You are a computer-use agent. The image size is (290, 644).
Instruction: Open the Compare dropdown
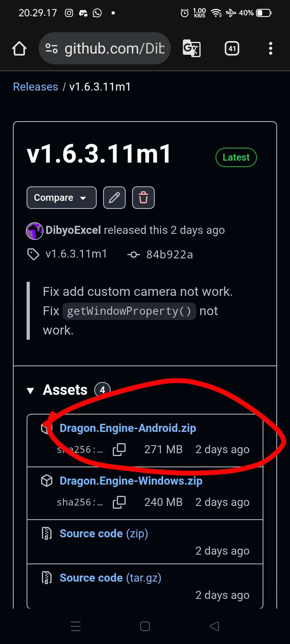(x=61, y=198)
